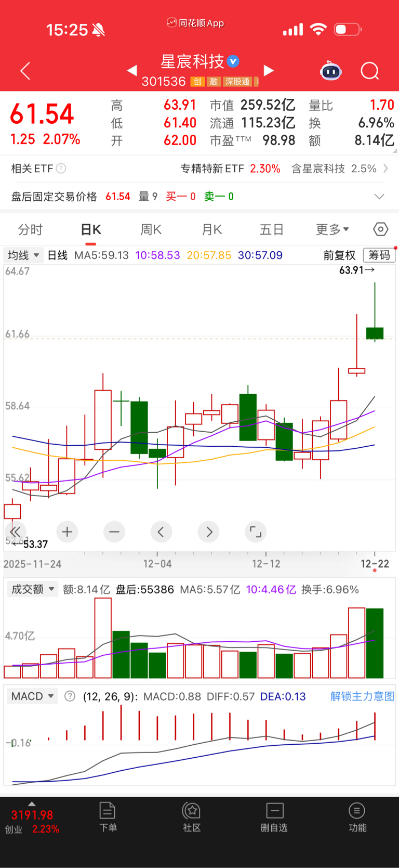Select the 日K tab
Image resolution: width=399 pixels, height=868 pixels.
click(x=91, y=229)
